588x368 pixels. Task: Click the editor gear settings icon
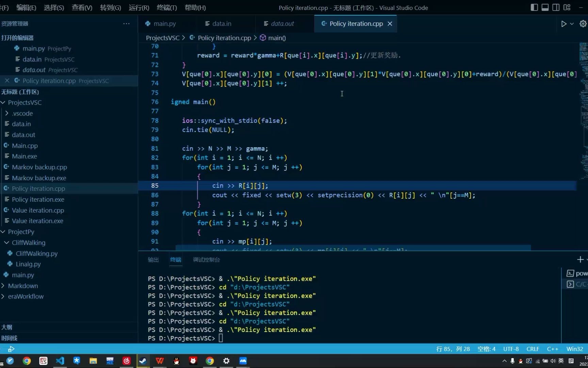pos(583,24)
